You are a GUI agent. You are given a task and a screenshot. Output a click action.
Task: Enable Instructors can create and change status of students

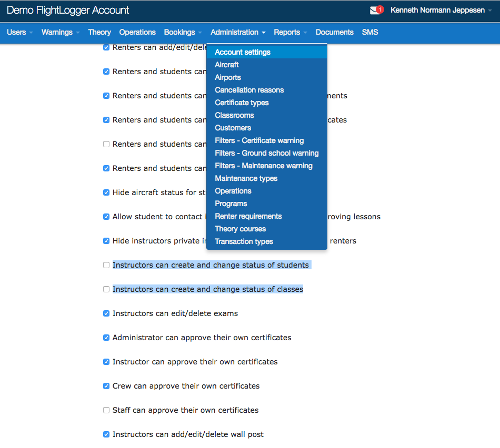click(106, 265)
